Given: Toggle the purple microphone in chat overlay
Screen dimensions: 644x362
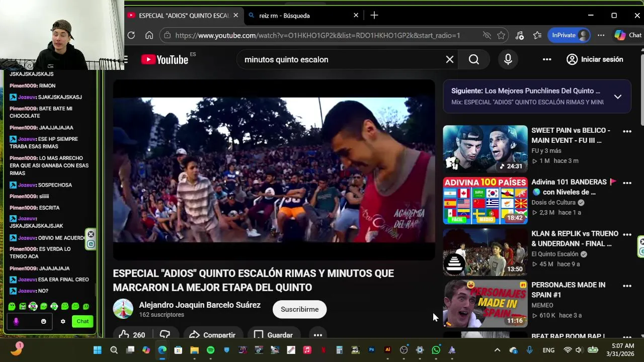Looking at the screenshot, I should coord(16,321).
